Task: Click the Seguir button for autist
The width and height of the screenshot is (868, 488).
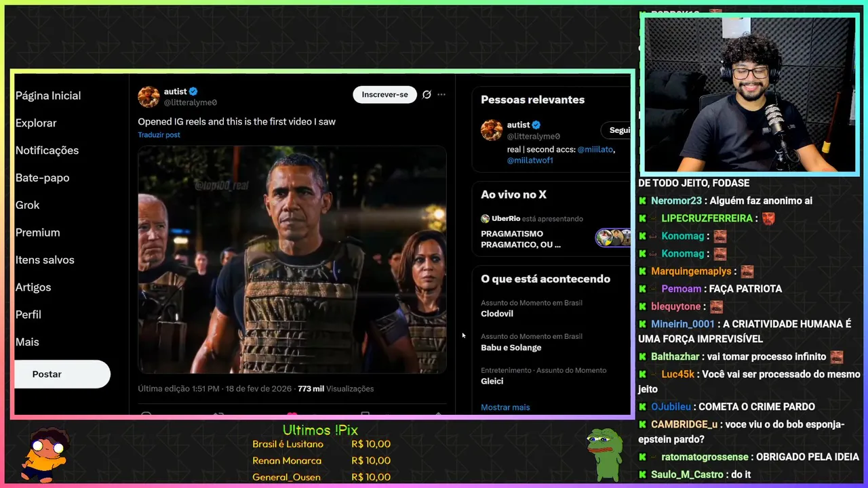Action: tap(616, 130)
